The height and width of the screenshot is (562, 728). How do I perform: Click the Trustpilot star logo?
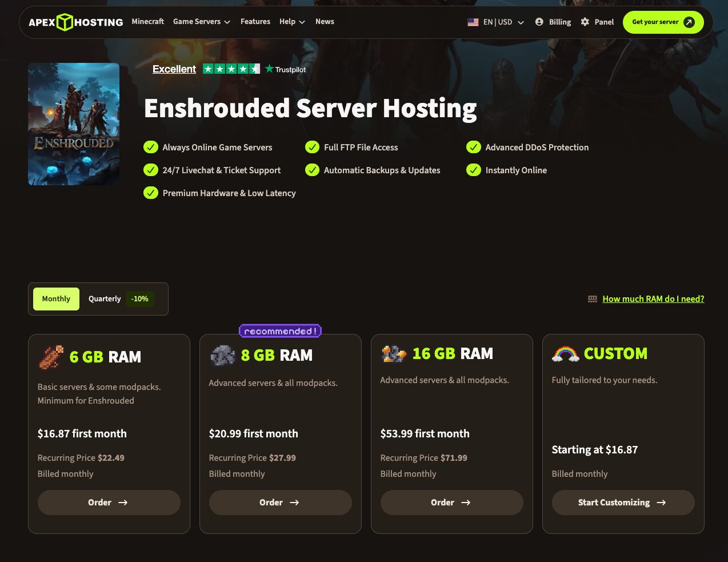tap(269, 69)
